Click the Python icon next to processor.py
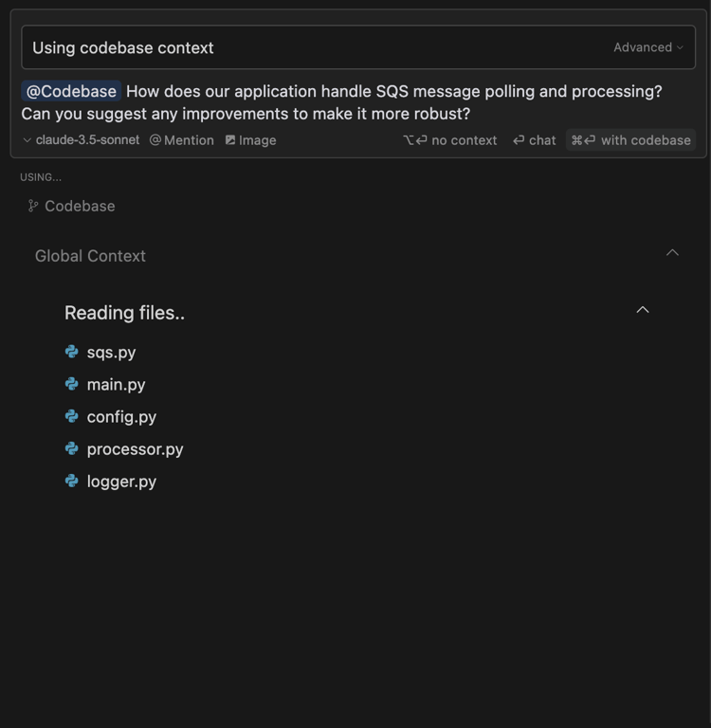711x728 pixels. (x=71, y=448)
